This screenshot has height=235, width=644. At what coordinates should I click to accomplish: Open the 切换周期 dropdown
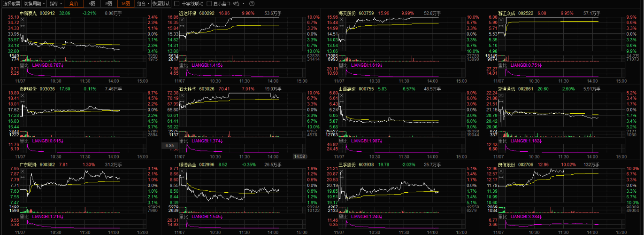(x=34, y=3)
